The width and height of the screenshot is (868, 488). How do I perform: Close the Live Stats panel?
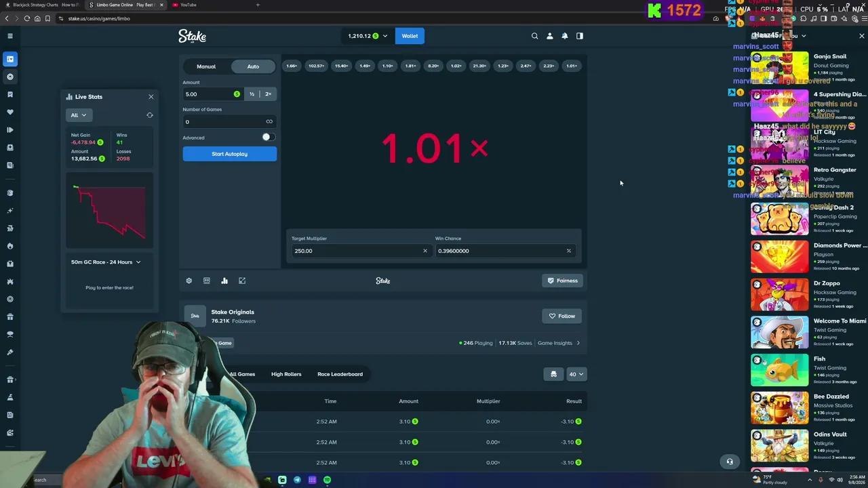coord(151,97)
